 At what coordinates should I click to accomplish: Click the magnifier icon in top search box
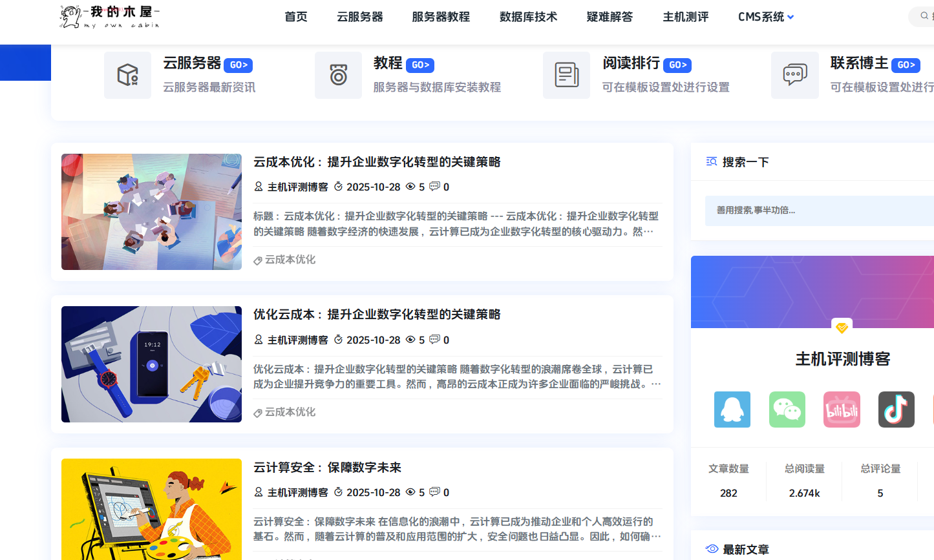click(924, 16)
